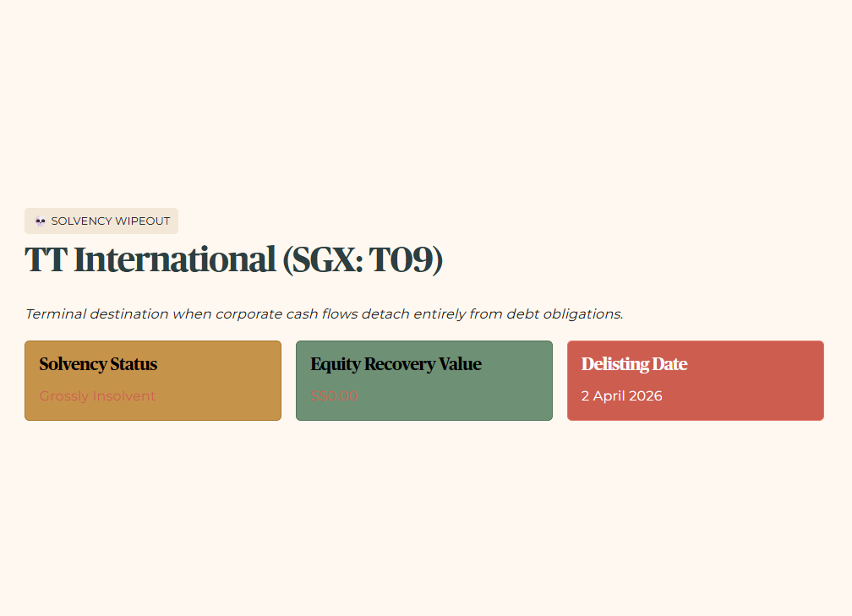Screen dimensions: 852x616
Task: Open the Solvency Status card
Action: coord(153,381)
